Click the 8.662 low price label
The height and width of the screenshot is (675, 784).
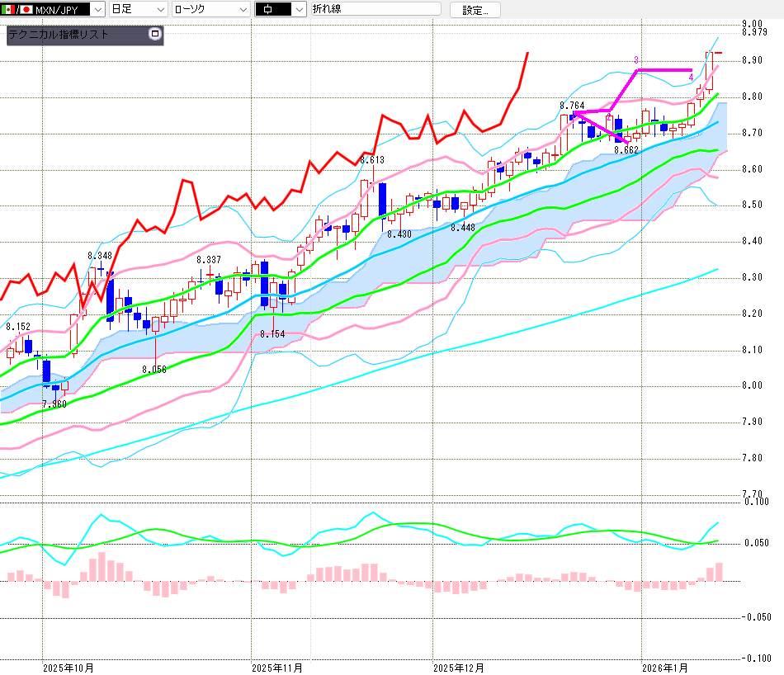(x=626, y=150)
